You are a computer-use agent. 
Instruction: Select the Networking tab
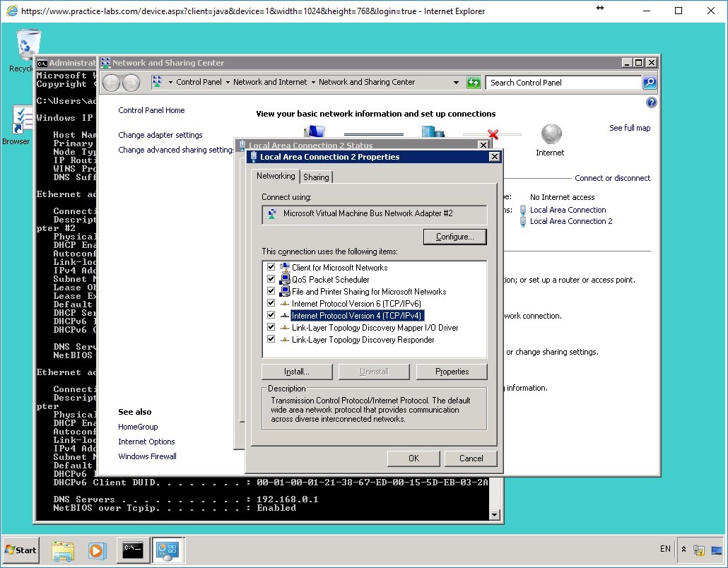pos(275,176)
